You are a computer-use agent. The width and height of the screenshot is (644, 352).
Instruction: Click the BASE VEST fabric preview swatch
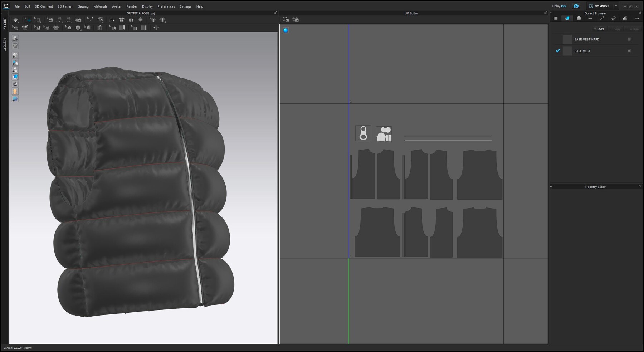pyautogui.click(x=567, y=51)
